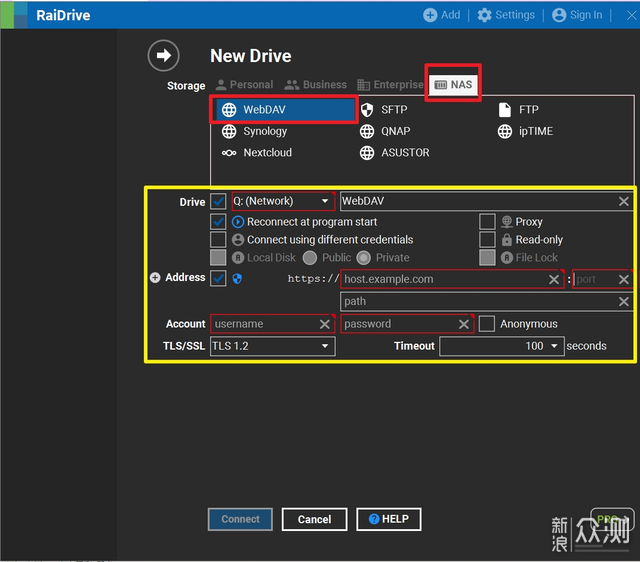Toggle the Drive letter checkbox
Image resolution: width=640 pixels, height=562 pixels.
coord(218,201)
